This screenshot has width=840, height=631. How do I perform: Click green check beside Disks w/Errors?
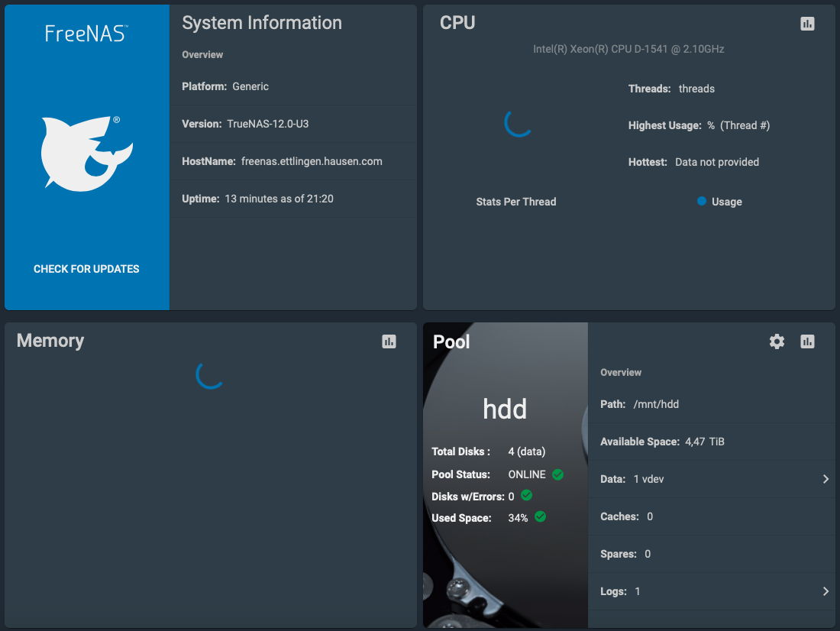click(x=526, y=496)
